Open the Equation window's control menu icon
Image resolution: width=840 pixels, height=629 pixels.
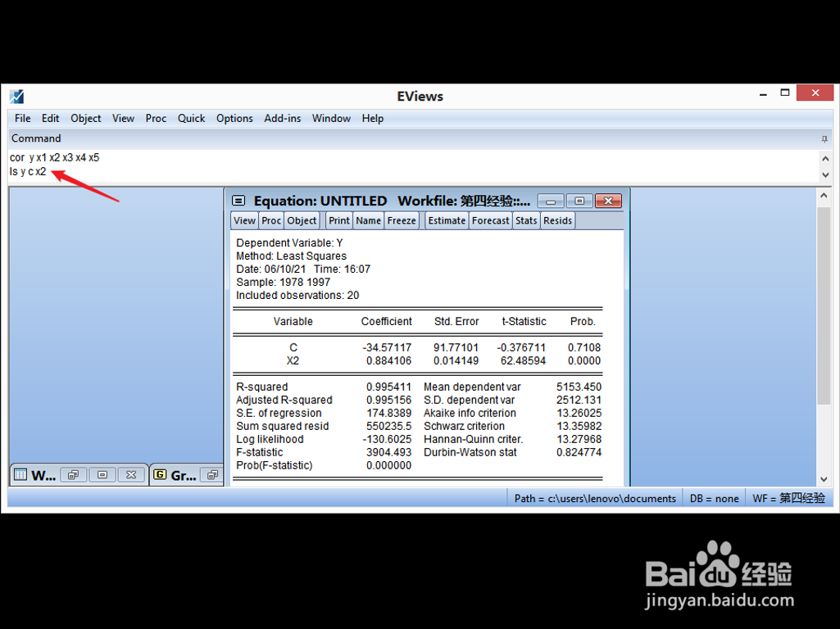coord(238,201)
